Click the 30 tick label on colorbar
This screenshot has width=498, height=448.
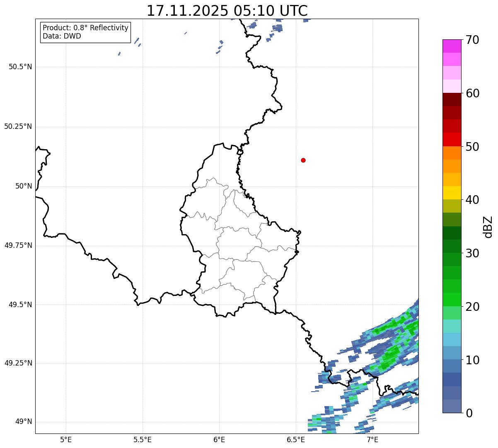(x=472, y=253)
